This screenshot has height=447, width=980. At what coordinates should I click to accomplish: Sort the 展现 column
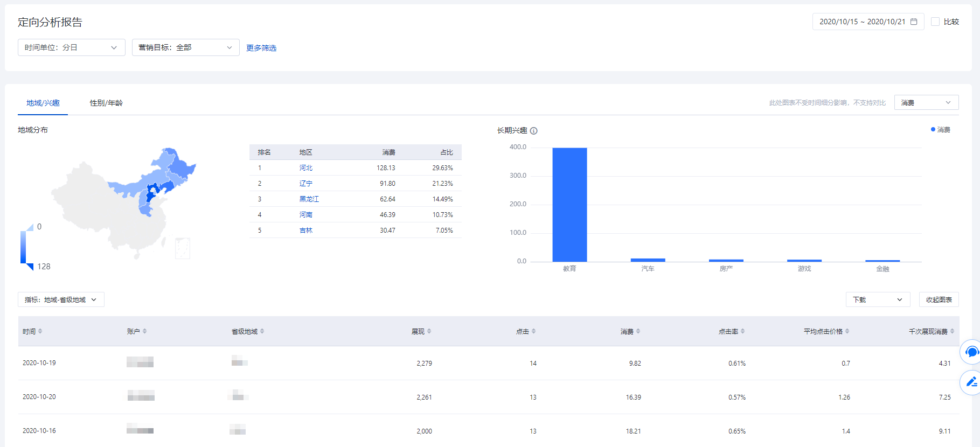[x=429, y=331]
